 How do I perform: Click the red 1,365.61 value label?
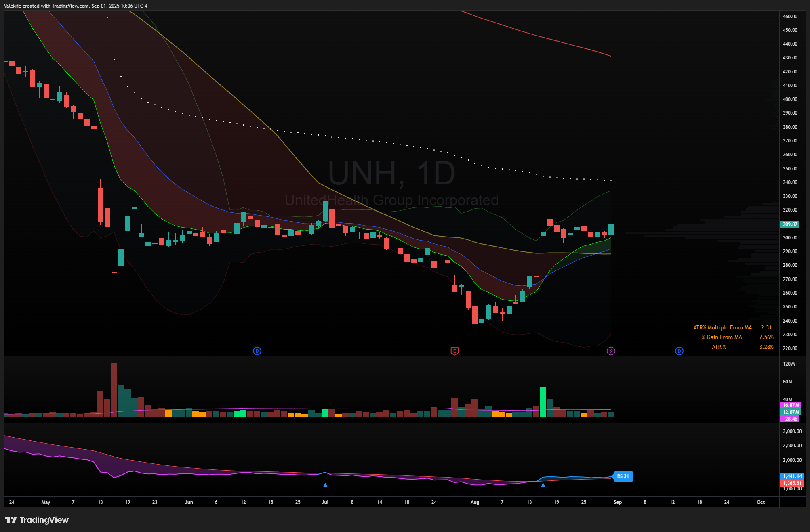tap(792, 483)
